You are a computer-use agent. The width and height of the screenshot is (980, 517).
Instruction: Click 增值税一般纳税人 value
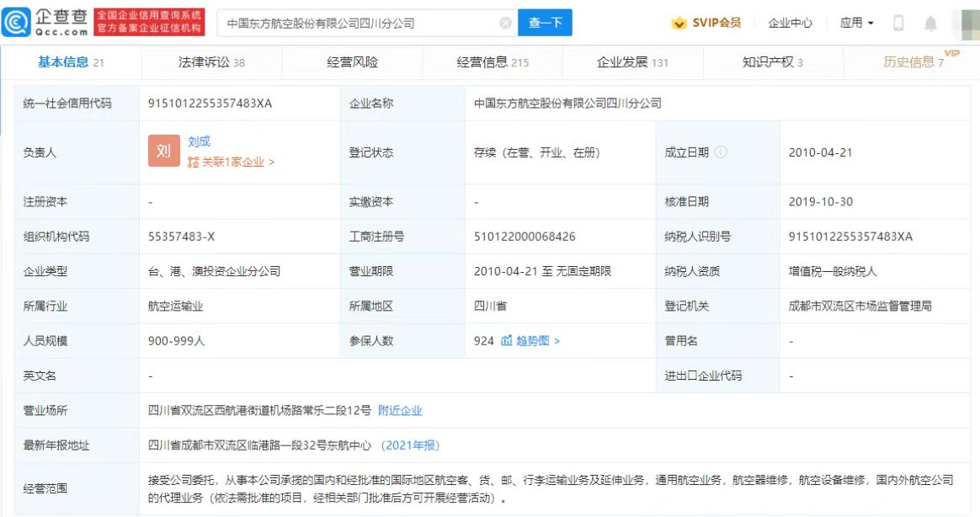[x=833, y=271]
